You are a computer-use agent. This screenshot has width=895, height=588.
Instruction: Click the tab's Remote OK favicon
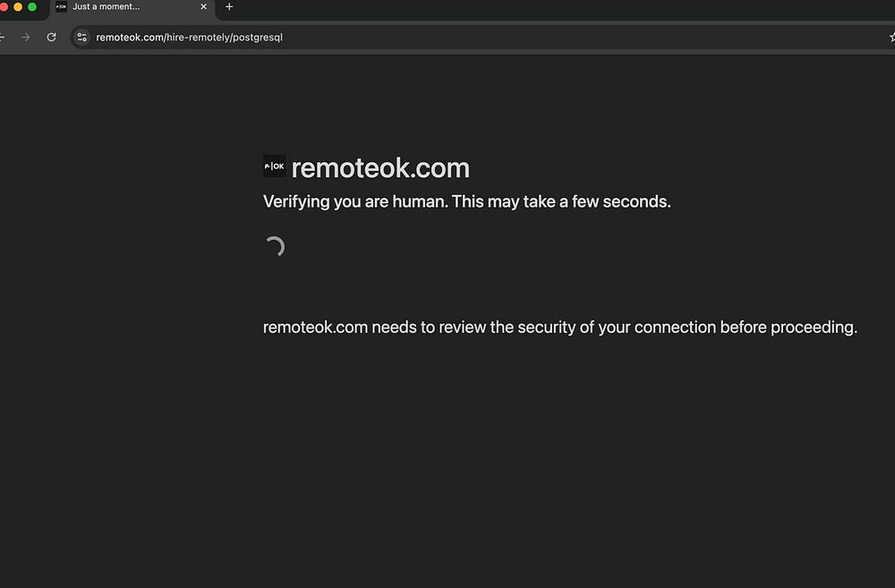[x=61, y=7]
